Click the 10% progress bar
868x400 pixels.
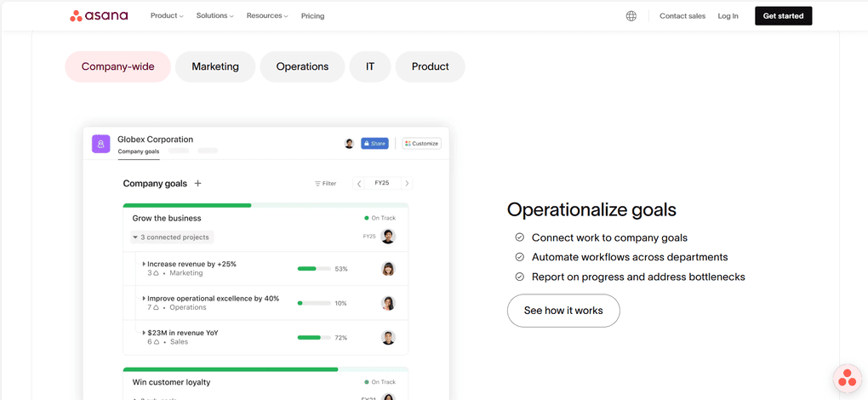[314, 303]
